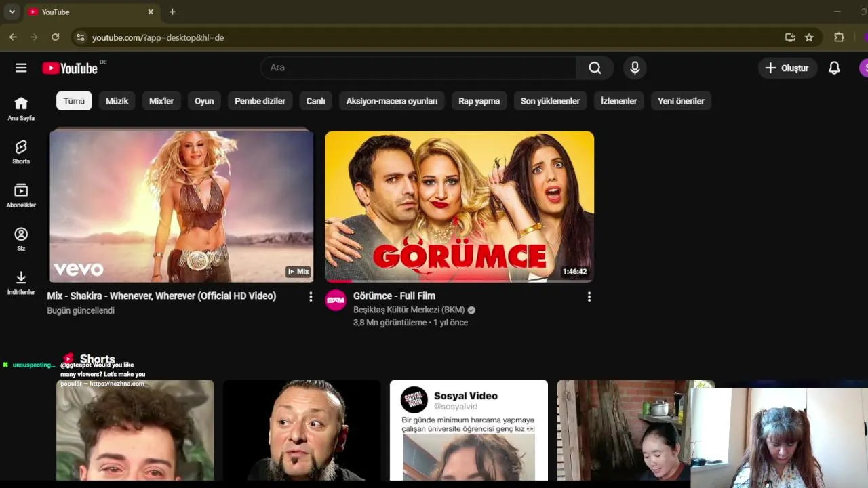The height and width of the screenshot is (488, 868).
Task: Click the YouTube tab title
Action: [56, 12]
